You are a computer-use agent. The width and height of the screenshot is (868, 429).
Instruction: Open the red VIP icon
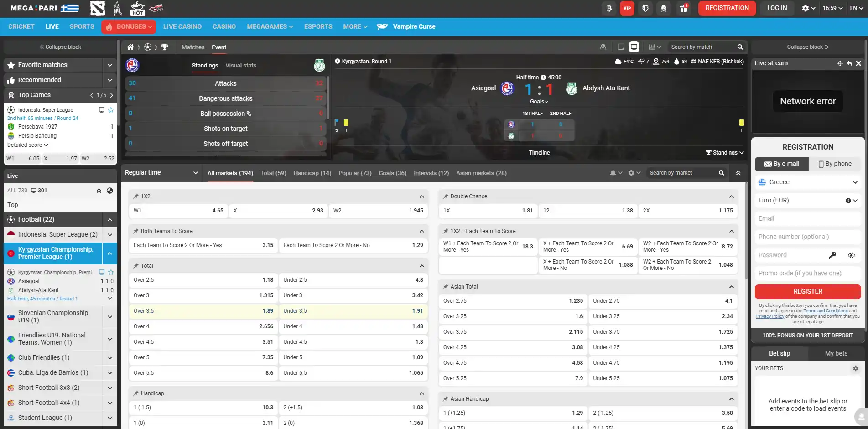pos(627,8)
